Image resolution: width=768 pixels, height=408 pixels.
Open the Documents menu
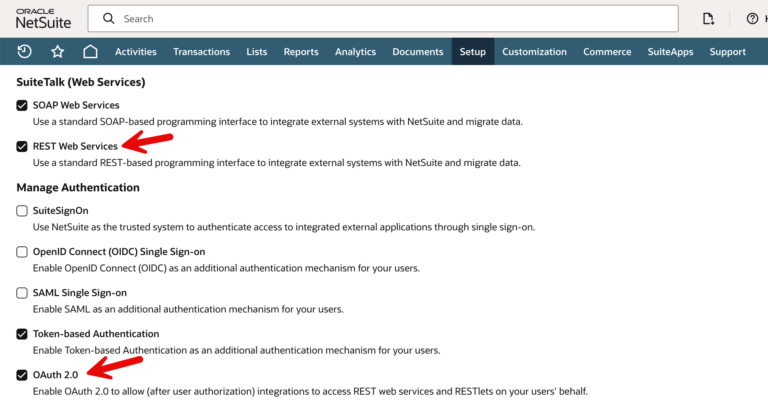[x=417, y=51]
